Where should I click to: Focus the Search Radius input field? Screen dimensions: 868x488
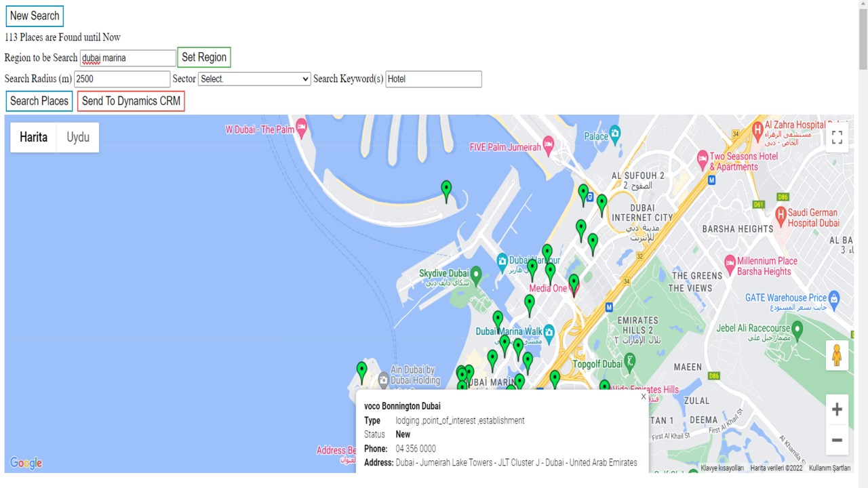tap(122, 79)
